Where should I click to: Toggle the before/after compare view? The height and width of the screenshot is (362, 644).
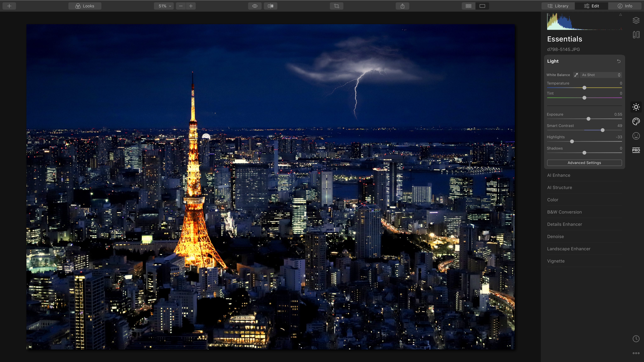(x=270, y=6)
